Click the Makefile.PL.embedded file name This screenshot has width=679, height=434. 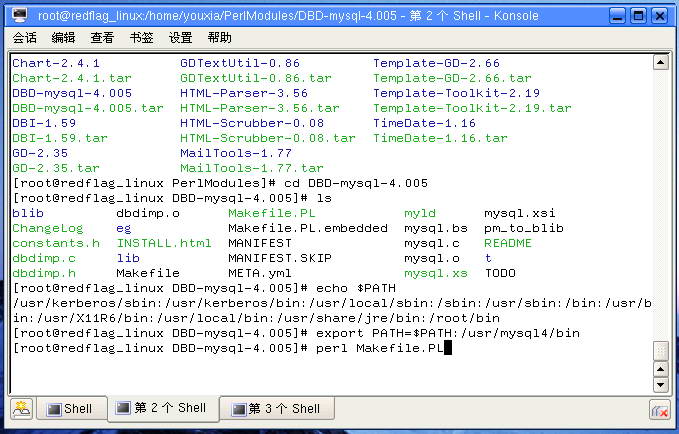pyautogui.click(x=308, y=228)
